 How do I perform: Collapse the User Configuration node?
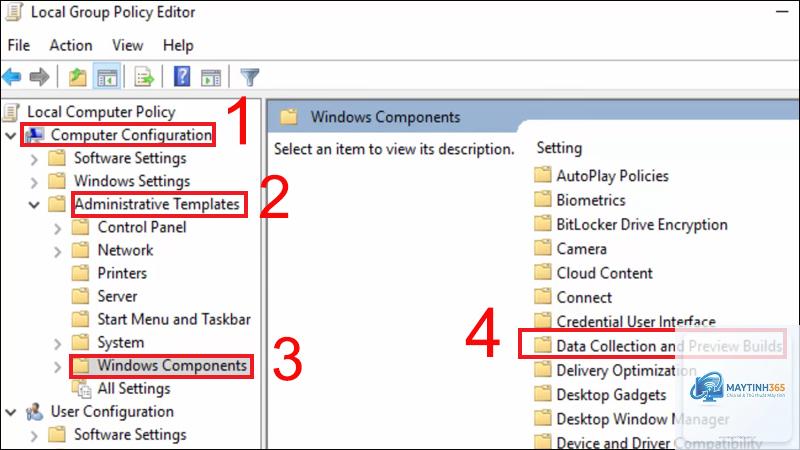[x=11, y=412]
